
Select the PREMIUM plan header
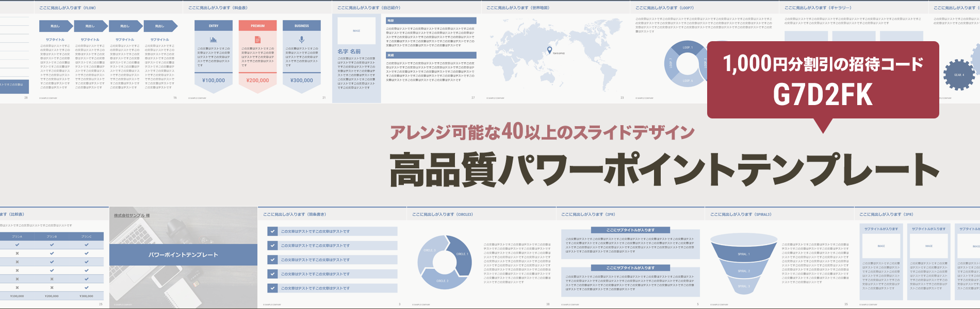click(257, 26)
